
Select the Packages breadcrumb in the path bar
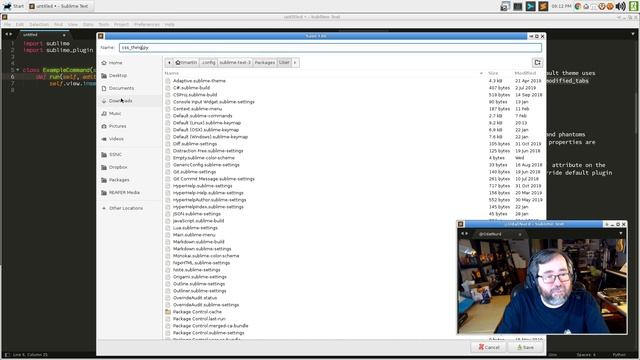[264, 62]
